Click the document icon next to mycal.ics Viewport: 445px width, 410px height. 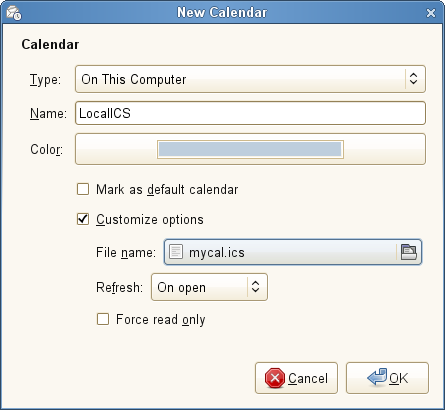click(176, 252)
